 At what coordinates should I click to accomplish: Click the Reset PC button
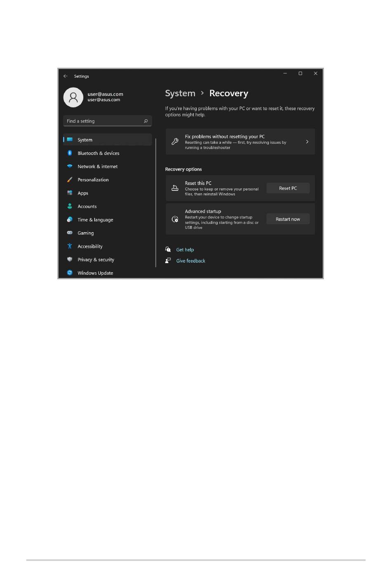click(x=288, y=188)
